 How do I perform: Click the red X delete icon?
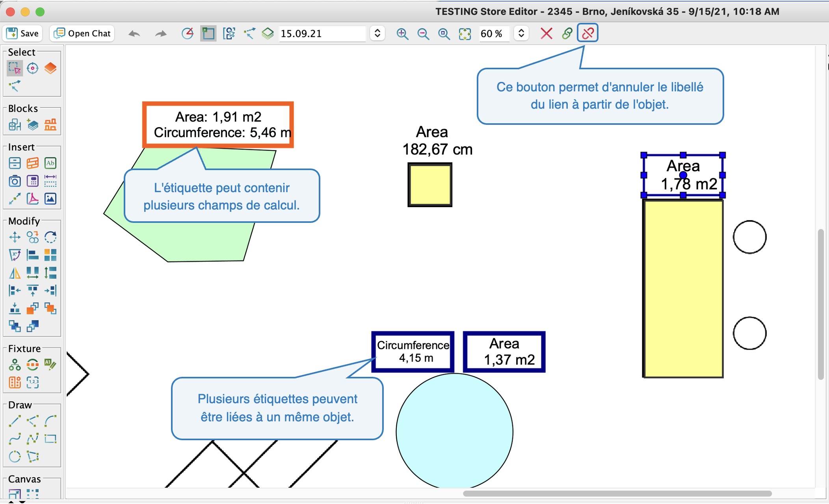(x=546, y=33)
